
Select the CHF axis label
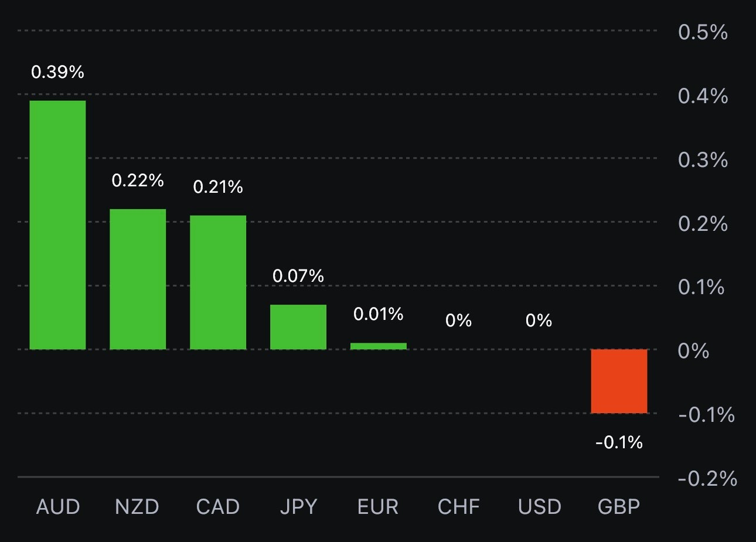(x=458, y=507)
